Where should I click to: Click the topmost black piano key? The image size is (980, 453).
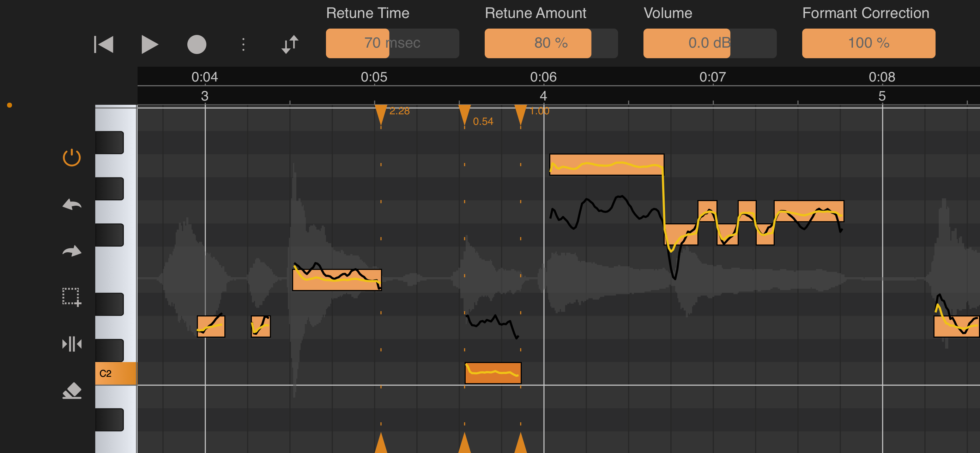pyautogui.click(x=109, y=142)
